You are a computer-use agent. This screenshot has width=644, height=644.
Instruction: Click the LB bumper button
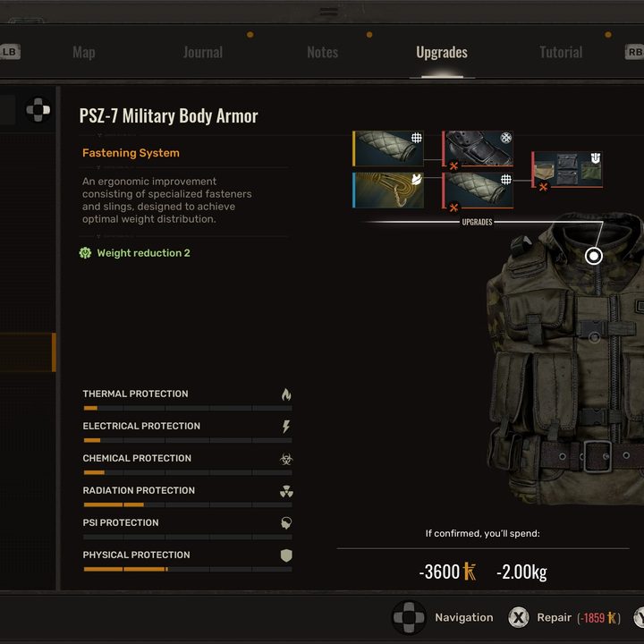pyautogui.click(x=10, y=52)
